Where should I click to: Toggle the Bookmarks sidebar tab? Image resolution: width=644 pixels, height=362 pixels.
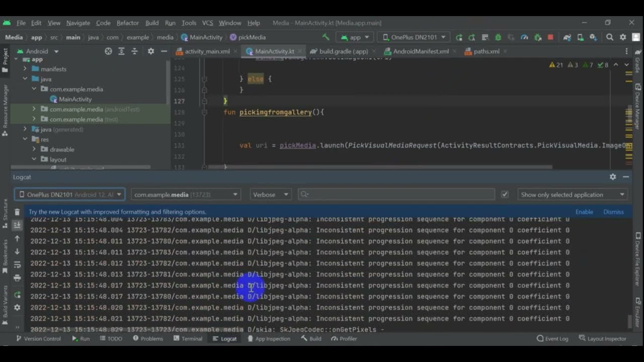pos(5,256)
